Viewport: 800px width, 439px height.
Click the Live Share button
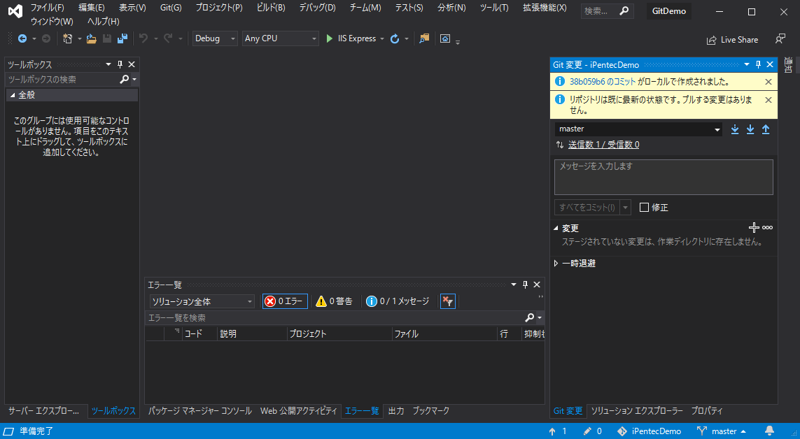(732, 40)
